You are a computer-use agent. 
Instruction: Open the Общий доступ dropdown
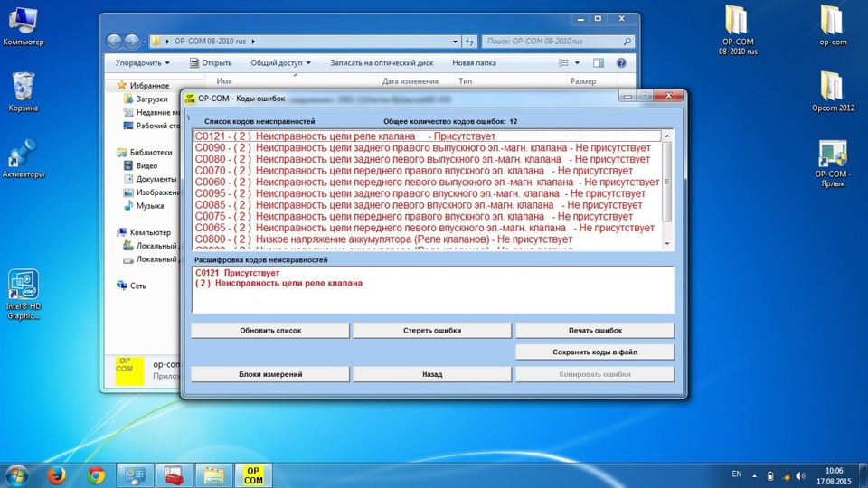coord(280,63)
